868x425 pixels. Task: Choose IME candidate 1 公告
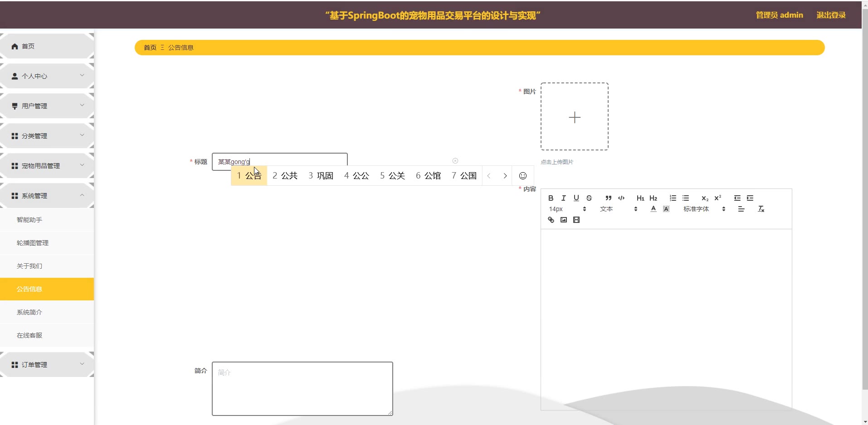pos(249,176)
